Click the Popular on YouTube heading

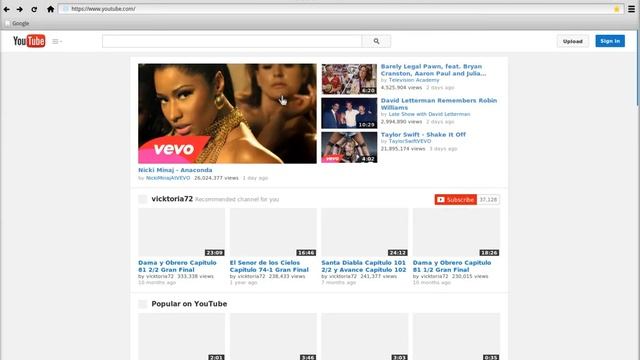[189, 304]
